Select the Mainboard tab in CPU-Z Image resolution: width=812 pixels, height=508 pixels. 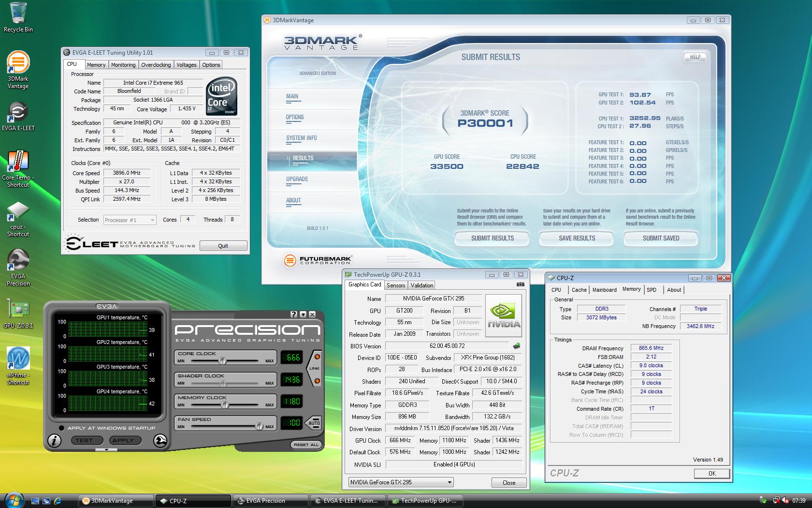(x=604, y=290)
